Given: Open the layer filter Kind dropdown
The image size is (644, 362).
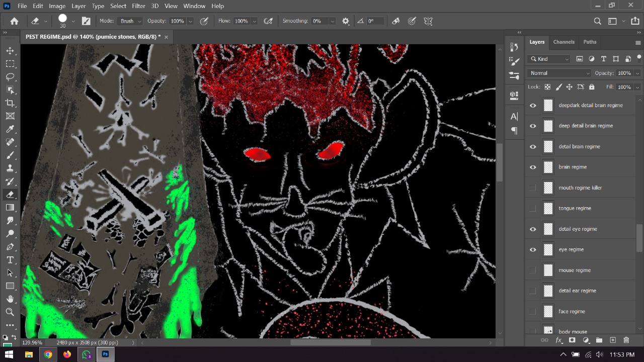Looking at the screenshot, I should [x=549, y=59].
